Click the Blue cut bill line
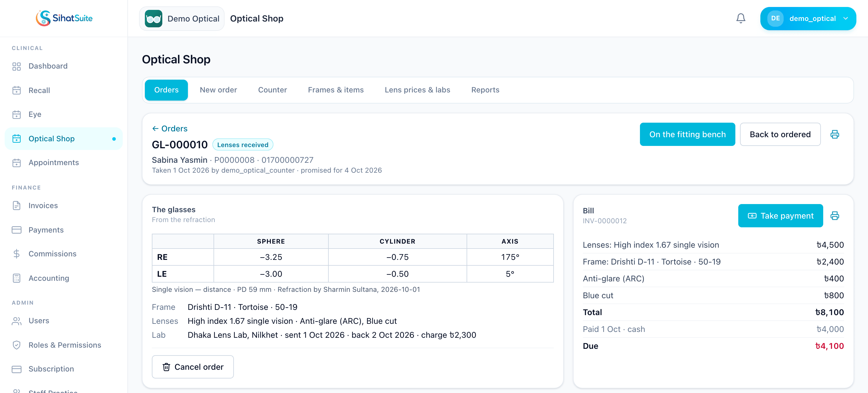 tap(713, 295)
